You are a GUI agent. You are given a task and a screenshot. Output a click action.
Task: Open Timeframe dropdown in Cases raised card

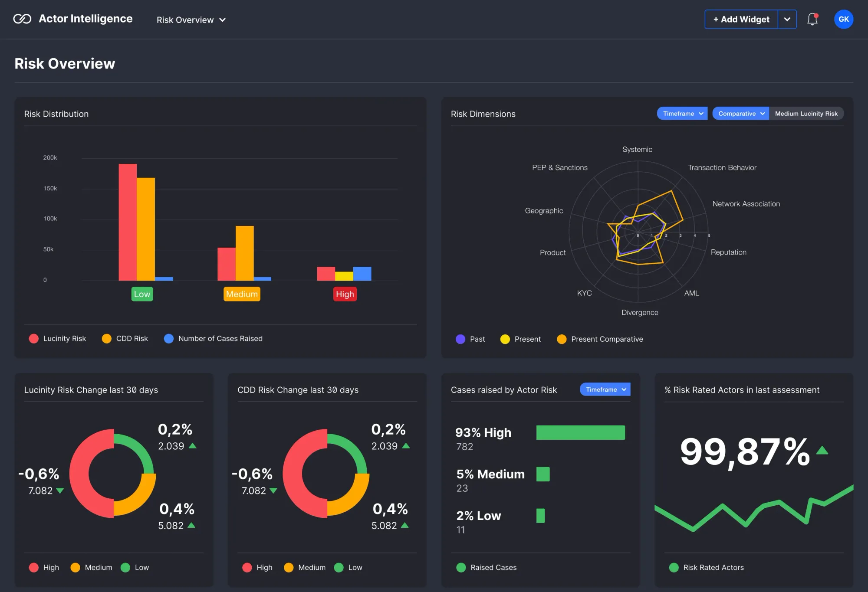click(605, 389)
